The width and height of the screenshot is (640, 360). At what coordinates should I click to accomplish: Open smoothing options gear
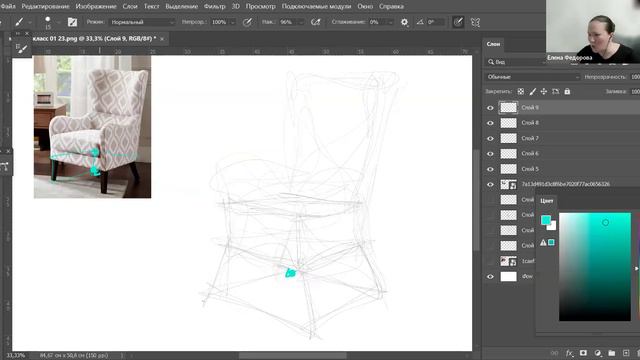(404, 22)
